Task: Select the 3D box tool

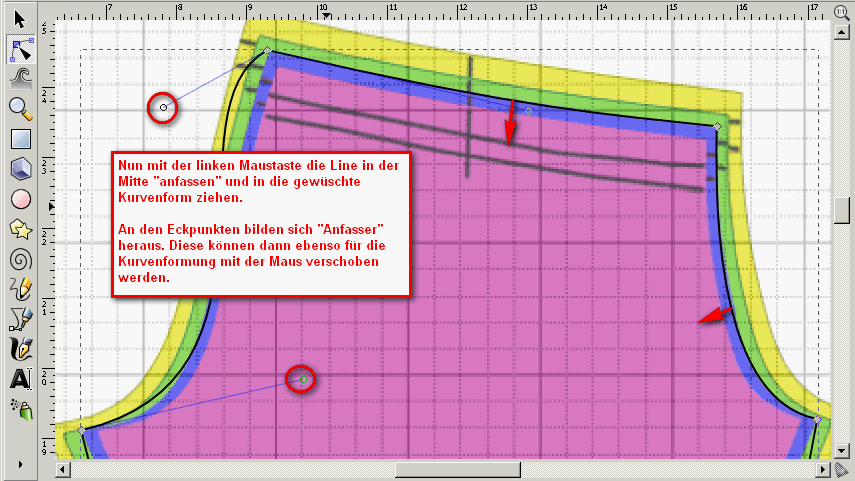Action: point(19,167)
